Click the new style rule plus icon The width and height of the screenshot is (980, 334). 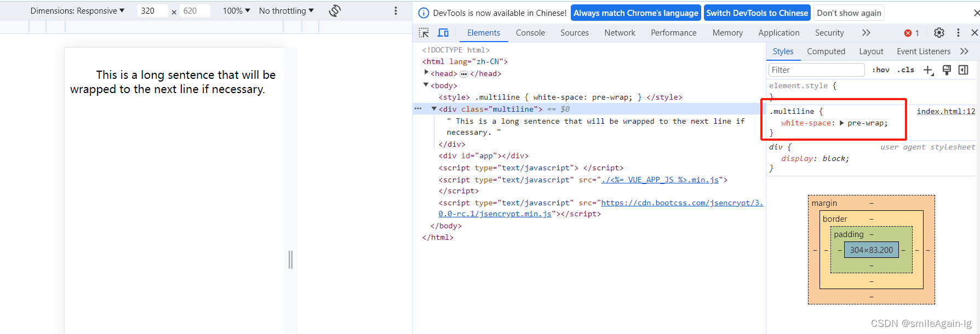pyautogui.click(x=928, y=70)
